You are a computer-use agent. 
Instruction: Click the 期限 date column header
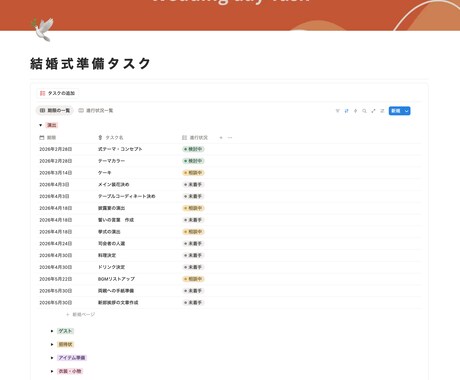48,137
